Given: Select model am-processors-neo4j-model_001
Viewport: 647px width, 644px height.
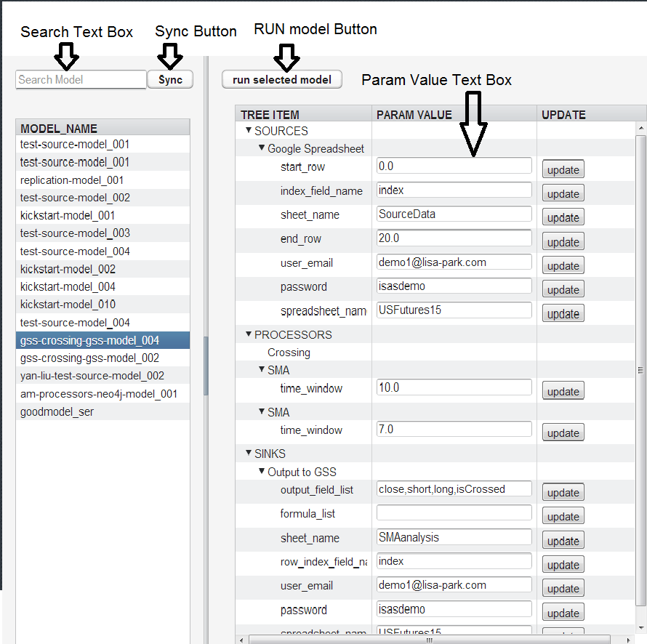Looking at the screenshot, I should coord(103,394).
